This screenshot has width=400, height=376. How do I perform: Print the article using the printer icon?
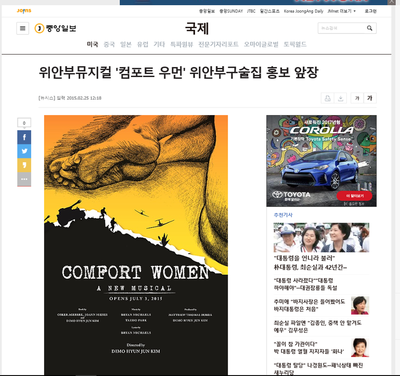(328, 98)
